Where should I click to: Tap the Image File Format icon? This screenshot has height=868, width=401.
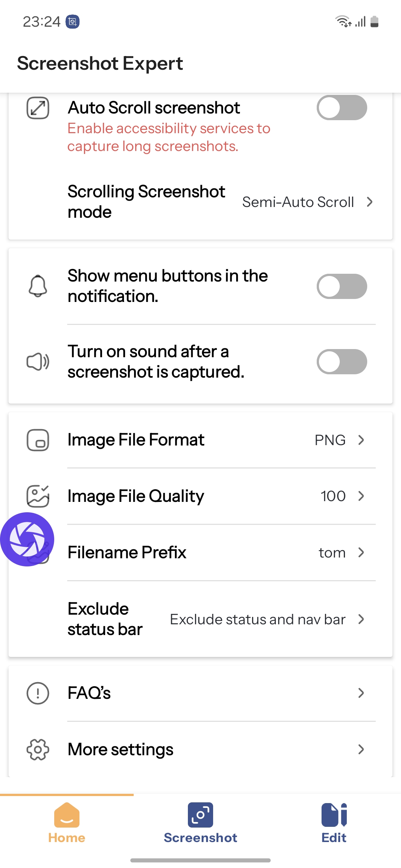pos(38,440)
